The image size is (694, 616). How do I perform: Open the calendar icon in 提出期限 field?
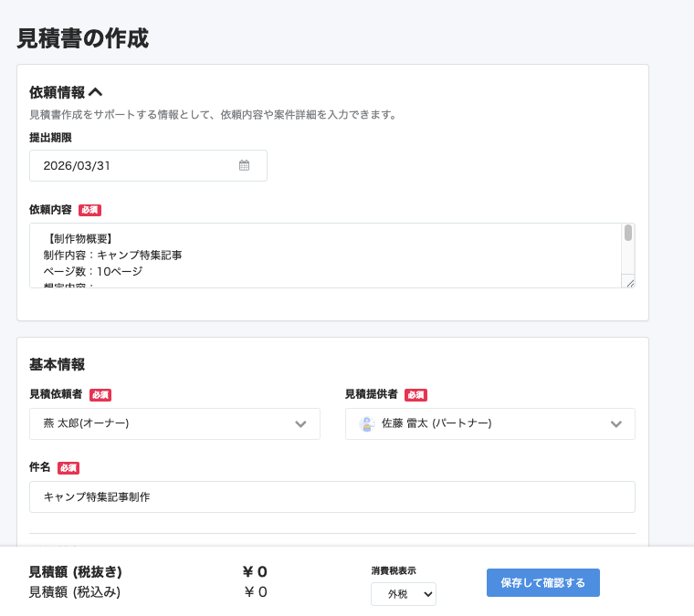click(x=244, y=165)
